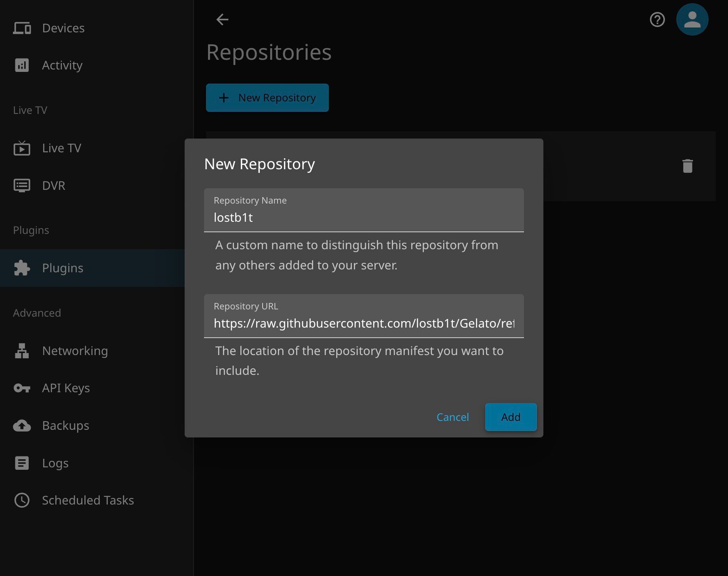The height and width of the screenshot is (576, 728).
Task: Click the Activity chart icon
Action: [x=22, y=65]
